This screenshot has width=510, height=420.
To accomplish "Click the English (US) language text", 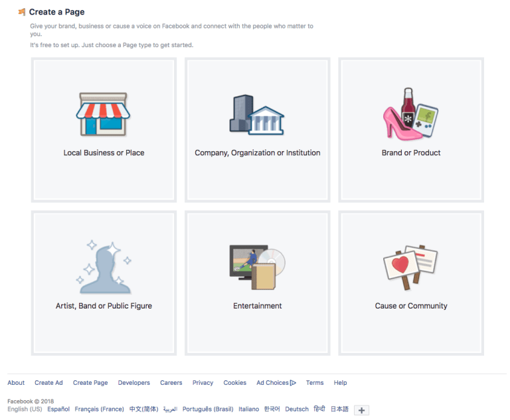I will [x=25, y=409].
